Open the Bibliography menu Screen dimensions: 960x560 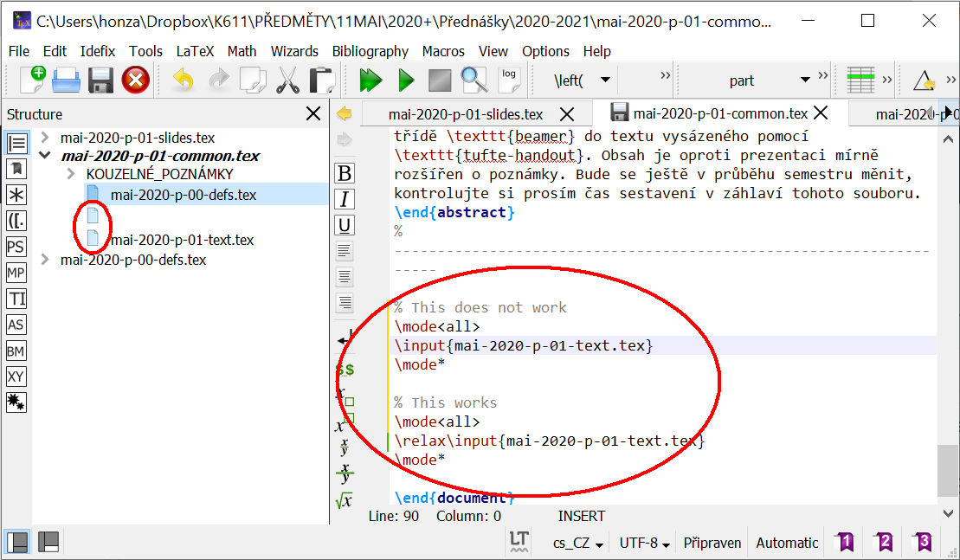tap(370, 51)
